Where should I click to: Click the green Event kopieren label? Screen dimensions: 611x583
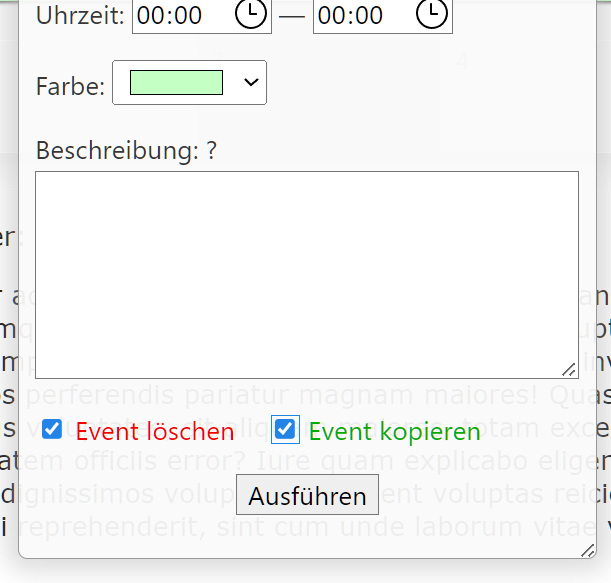395,432
